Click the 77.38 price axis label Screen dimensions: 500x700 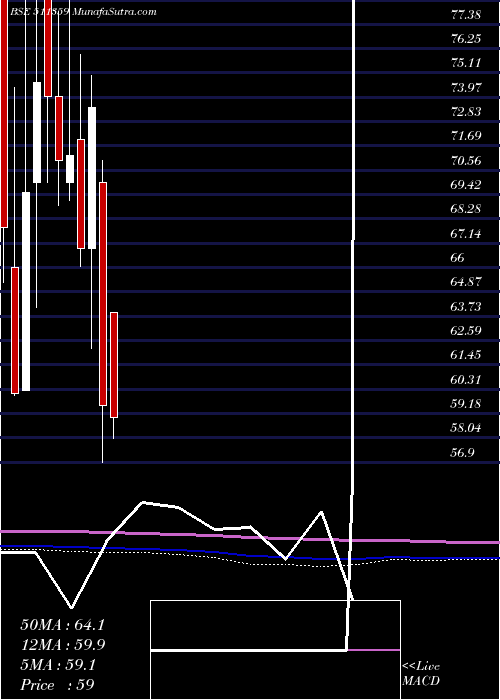(x=466, y=15)
